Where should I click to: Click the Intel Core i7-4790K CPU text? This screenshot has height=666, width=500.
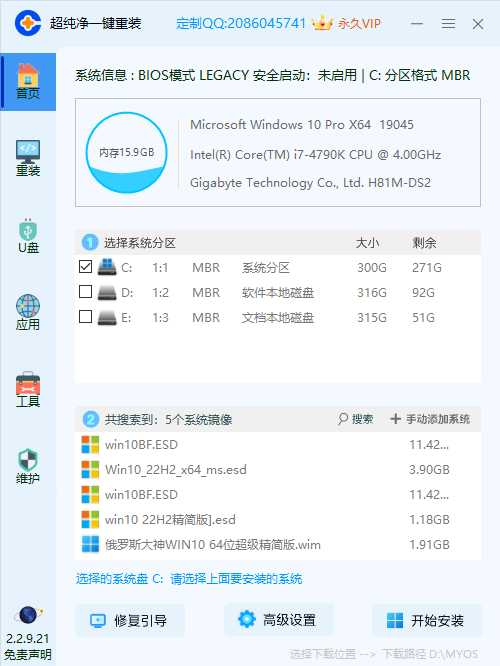pyautogui.click(x=315, y=155)
